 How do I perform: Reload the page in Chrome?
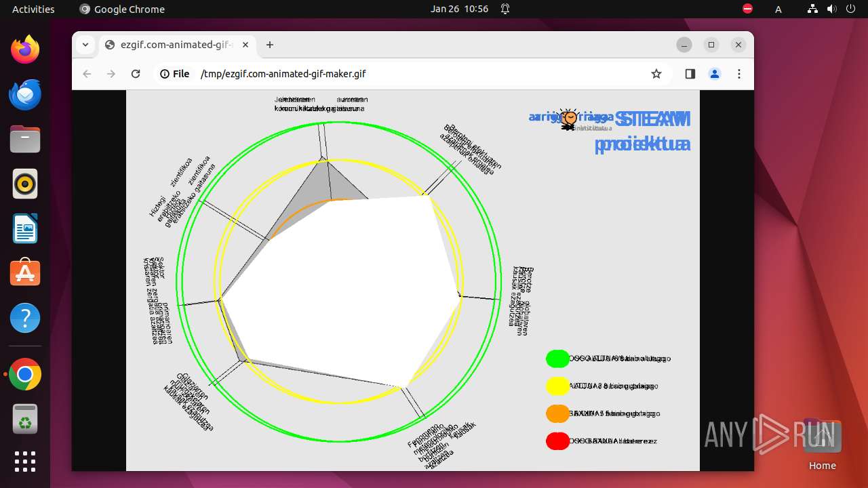coord(136,74)
